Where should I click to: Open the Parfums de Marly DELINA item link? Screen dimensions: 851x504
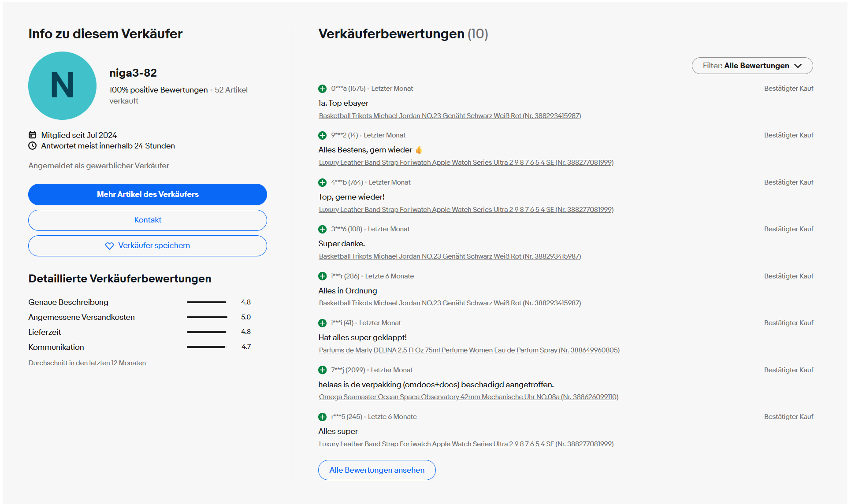tap(469, 350)
